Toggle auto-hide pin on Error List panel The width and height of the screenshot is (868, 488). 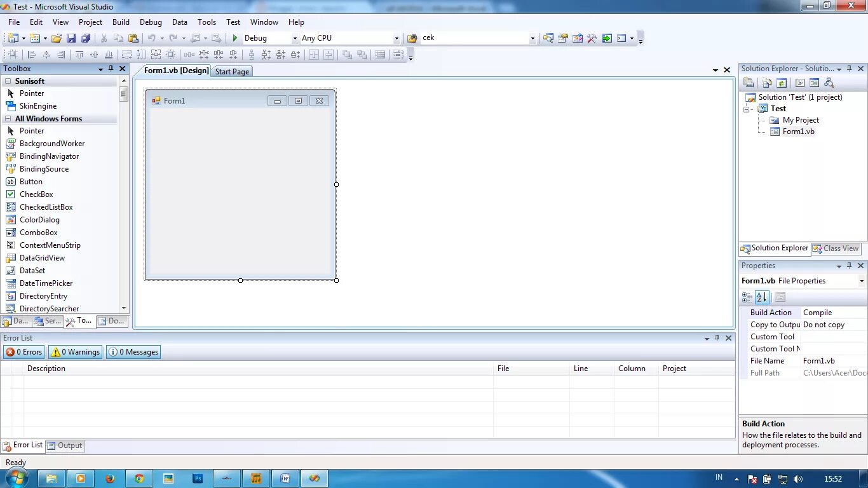717,338
